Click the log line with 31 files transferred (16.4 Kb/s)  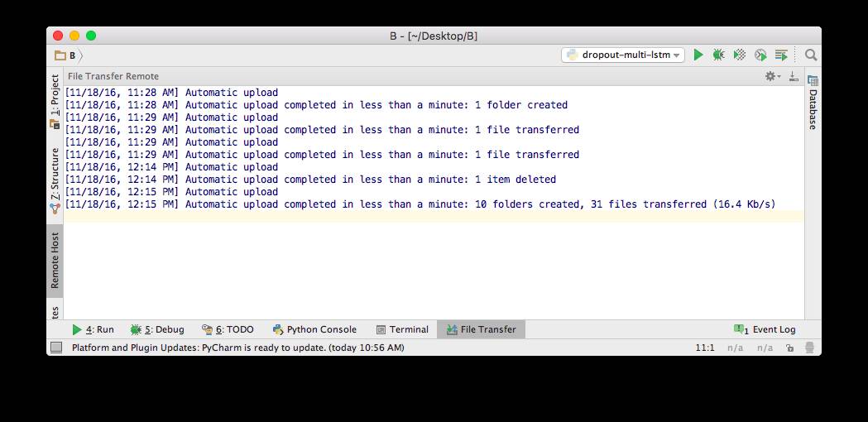coord(420,204)
